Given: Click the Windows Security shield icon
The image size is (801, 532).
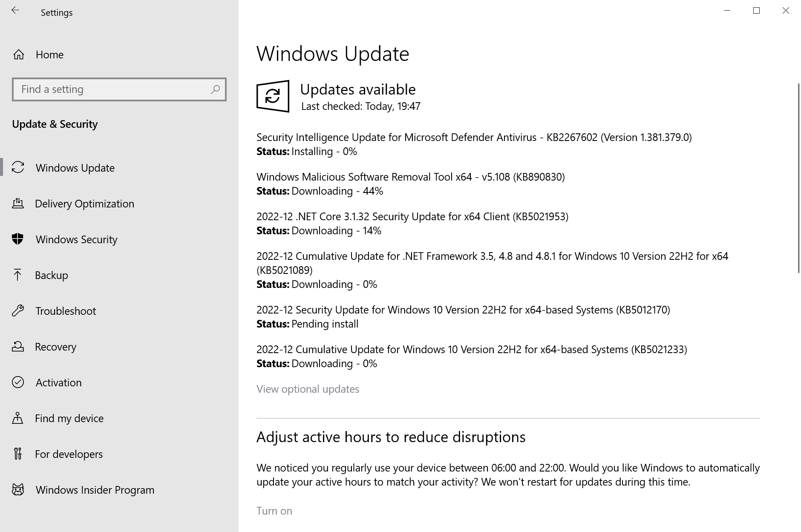Looking at the screenshot, I should (x=18, y=239).
